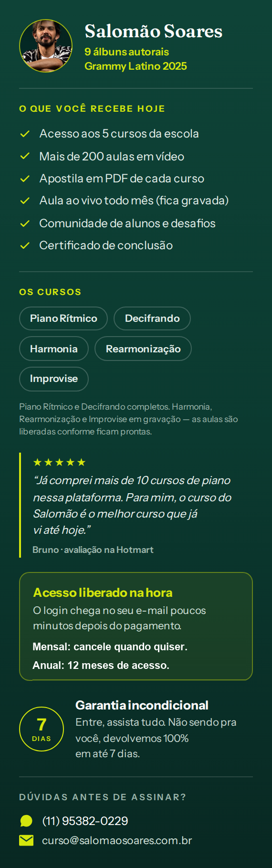Click checkmark beside Acesso aos 5 cursos
272x868 pixels.
pyautogui.click(x=25, y=134)
